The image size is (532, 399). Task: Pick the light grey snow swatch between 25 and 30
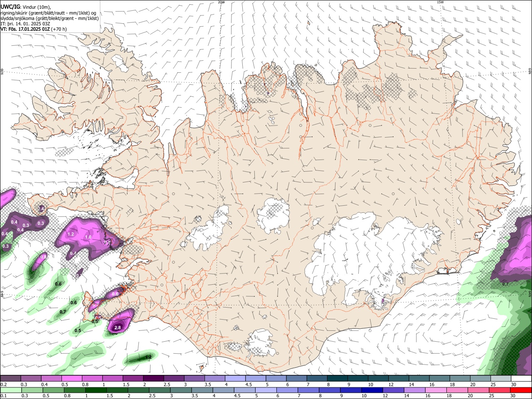(501, 379)
